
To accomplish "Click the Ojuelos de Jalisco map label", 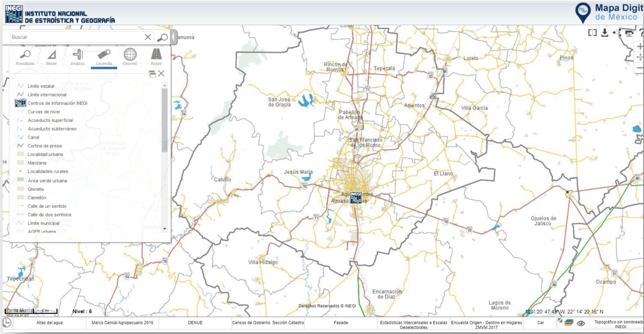I will [543, 221].
